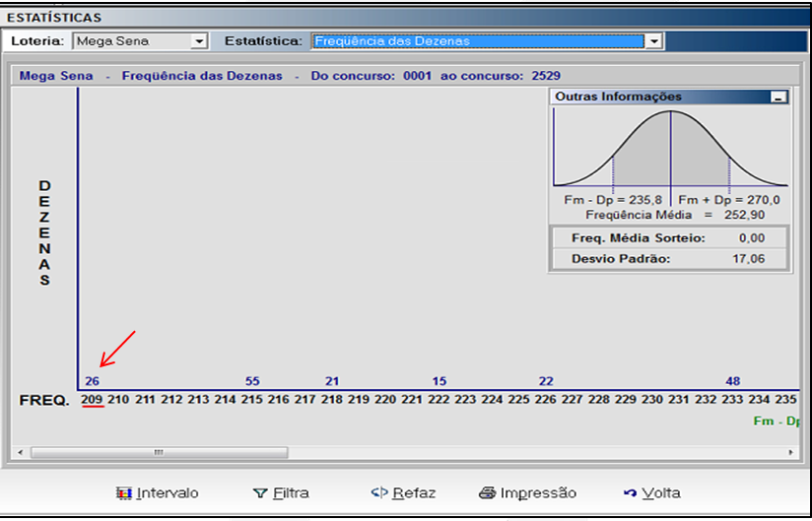812x521 pixels.
Task: Click the ESTATÍSTICAS window title
Action: pyautogui.click(x=54, y=18)
